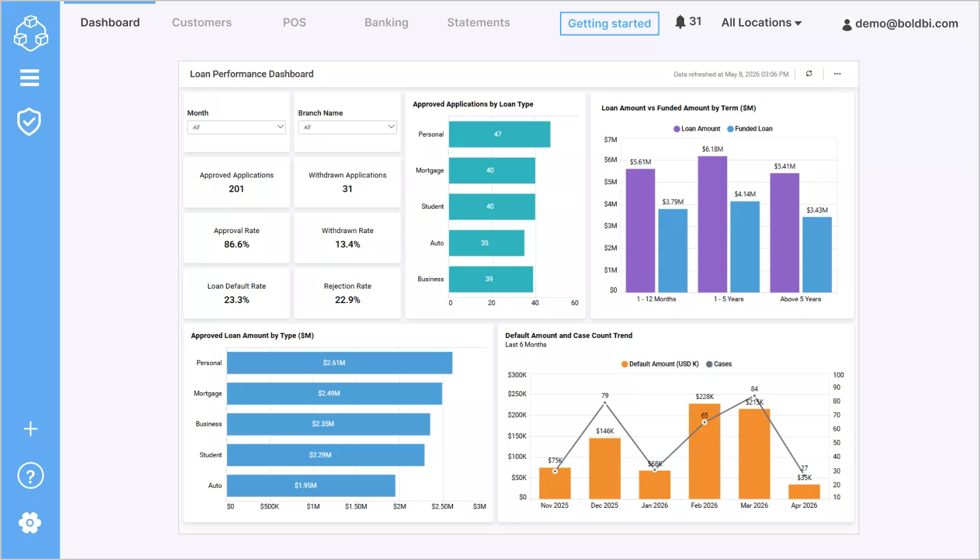
Task: Click the Dec 2025 $146K default bar
Action: coord(605,468)
